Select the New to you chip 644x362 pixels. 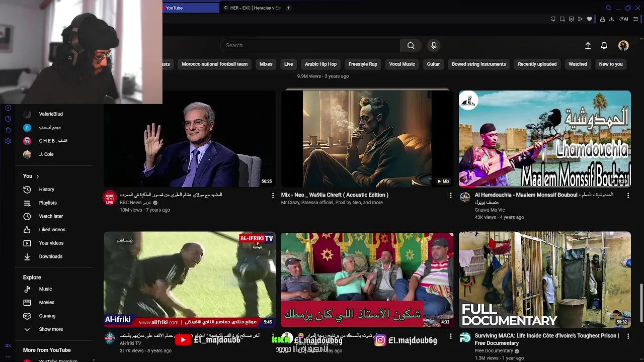click(x=611, y=64)
